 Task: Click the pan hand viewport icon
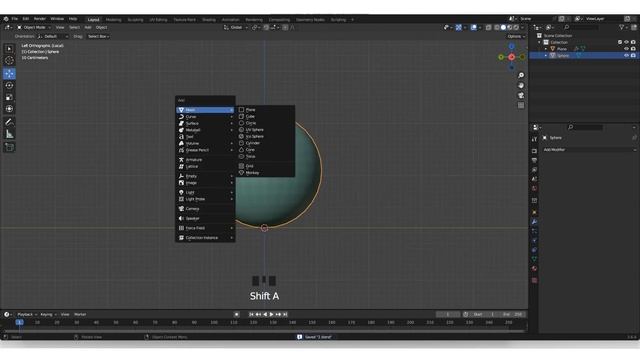point(521,85)
